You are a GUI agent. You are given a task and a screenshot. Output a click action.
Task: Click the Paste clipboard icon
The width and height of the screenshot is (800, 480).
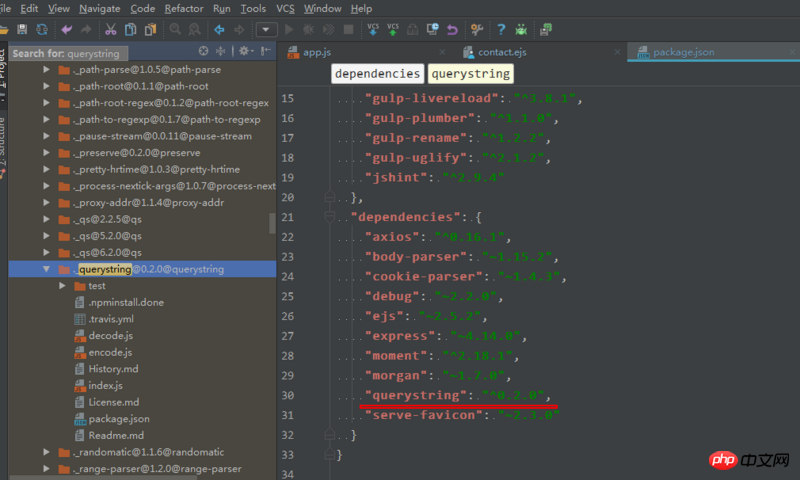coord(151,30)
